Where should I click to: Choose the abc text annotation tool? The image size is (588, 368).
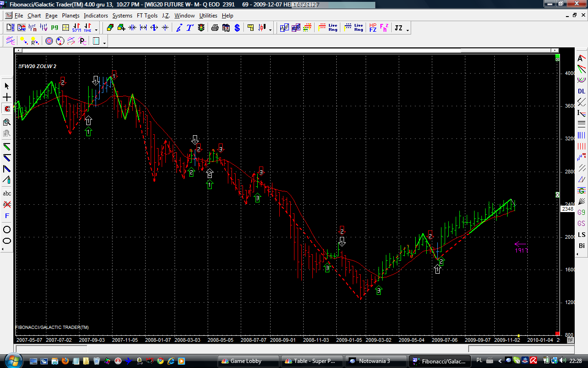coord(7,194)
